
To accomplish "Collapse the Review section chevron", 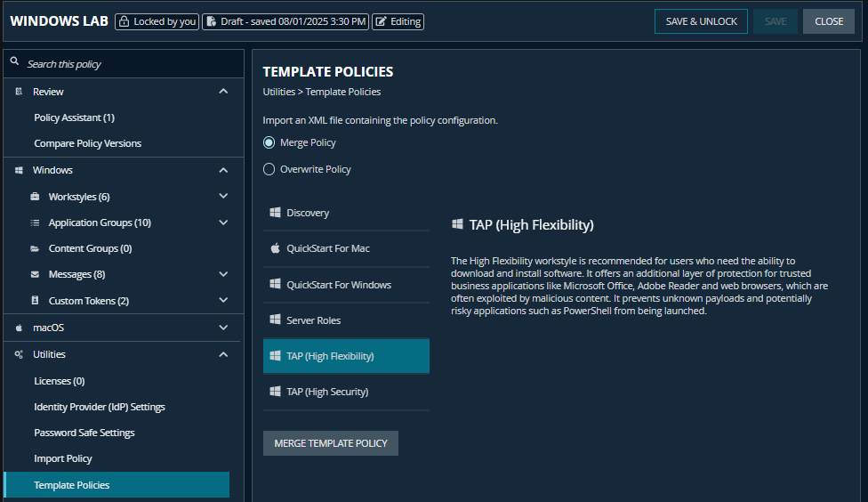I will point(223,92).
